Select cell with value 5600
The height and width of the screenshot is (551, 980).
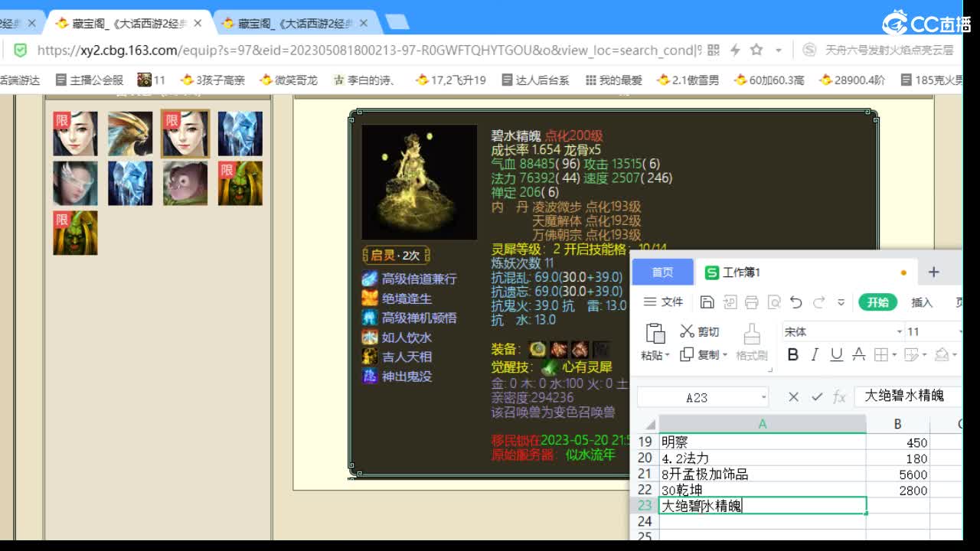coord(898,474)
